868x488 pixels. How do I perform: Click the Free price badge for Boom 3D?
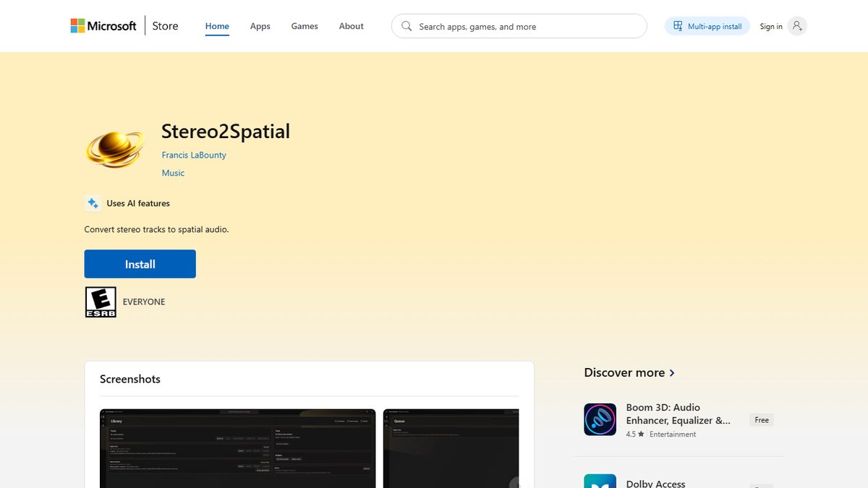pyautogui.click(x=762, y=419)
